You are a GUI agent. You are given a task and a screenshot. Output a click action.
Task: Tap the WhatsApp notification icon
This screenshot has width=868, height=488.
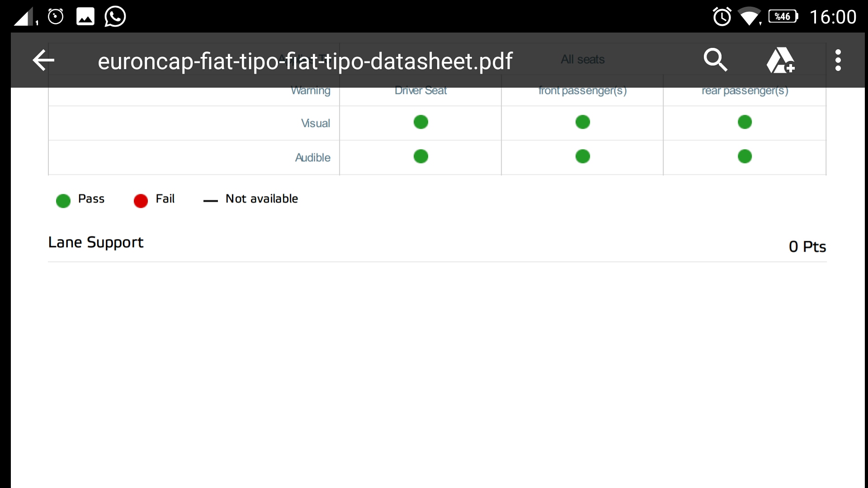tap(115, 17)
